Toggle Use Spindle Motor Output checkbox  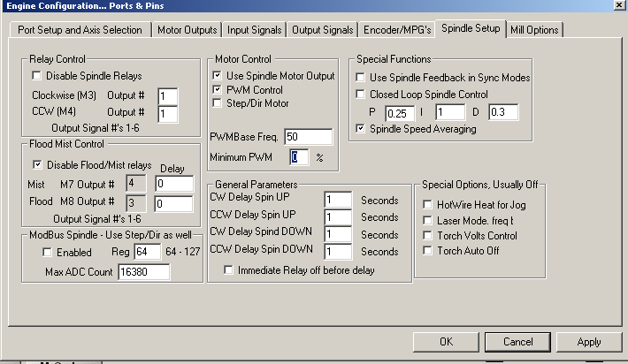click(x=218, y=75)
